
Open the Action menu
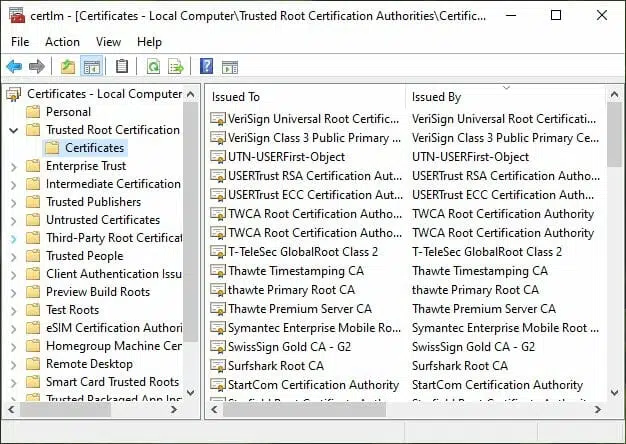point(62,42)
